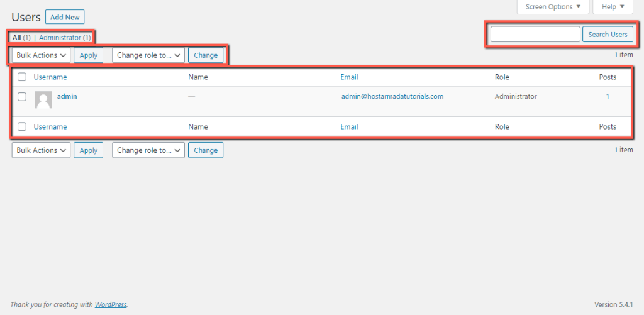The height and width of the screenshot is (315, 644).
Task: Click the Add New user button
Action: 65,17
